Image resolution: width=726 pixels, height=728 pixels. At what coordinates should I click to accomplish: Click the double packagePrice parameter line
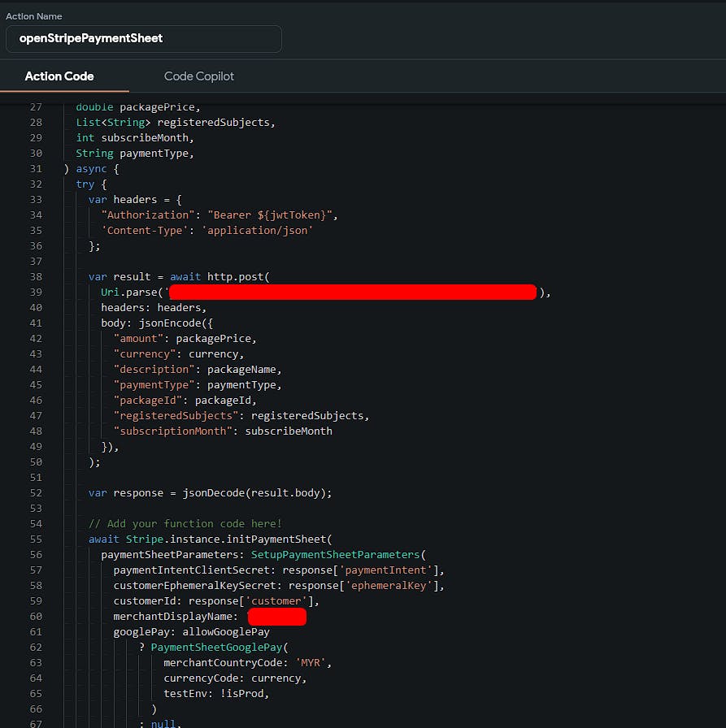pos(137,107)
